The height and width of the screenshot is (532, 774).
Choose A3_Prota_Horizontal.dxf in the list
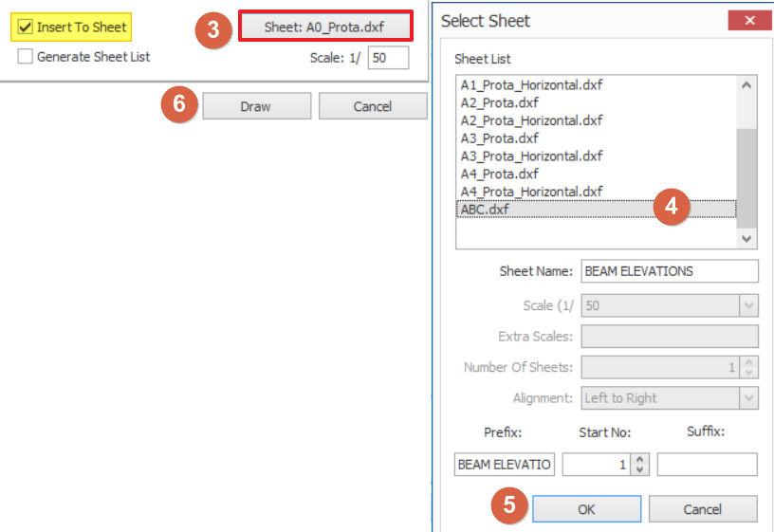[531, 156]
